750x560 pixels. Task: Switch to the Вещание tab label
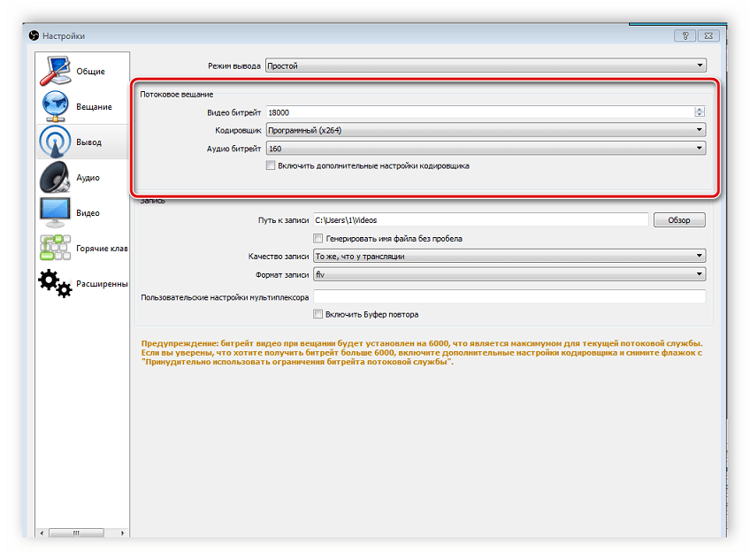tap(94, 107)
